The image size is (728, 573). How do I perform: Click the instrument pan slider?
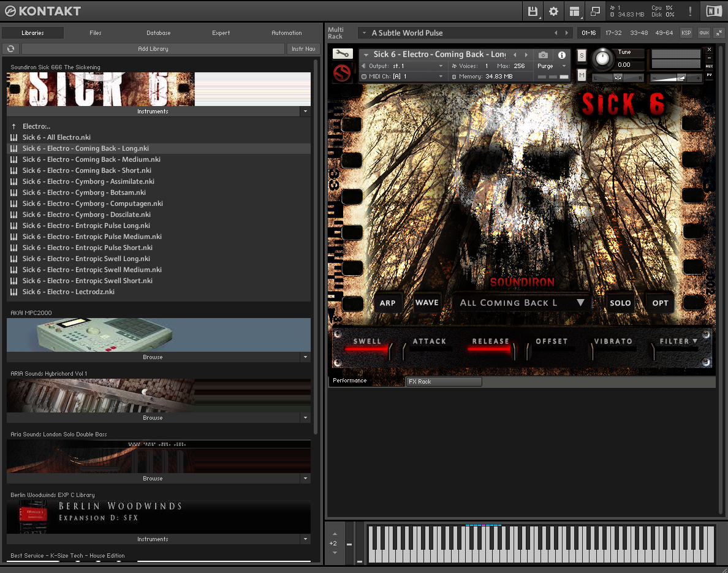618,78
